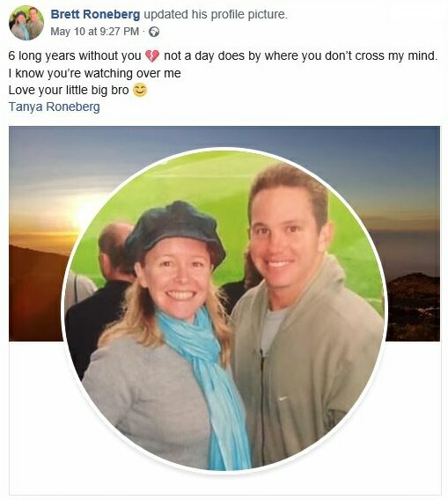Open the Tanya Roneberg tagged link
The width and height of the screenshot is (448, 500).
point(55,107)
